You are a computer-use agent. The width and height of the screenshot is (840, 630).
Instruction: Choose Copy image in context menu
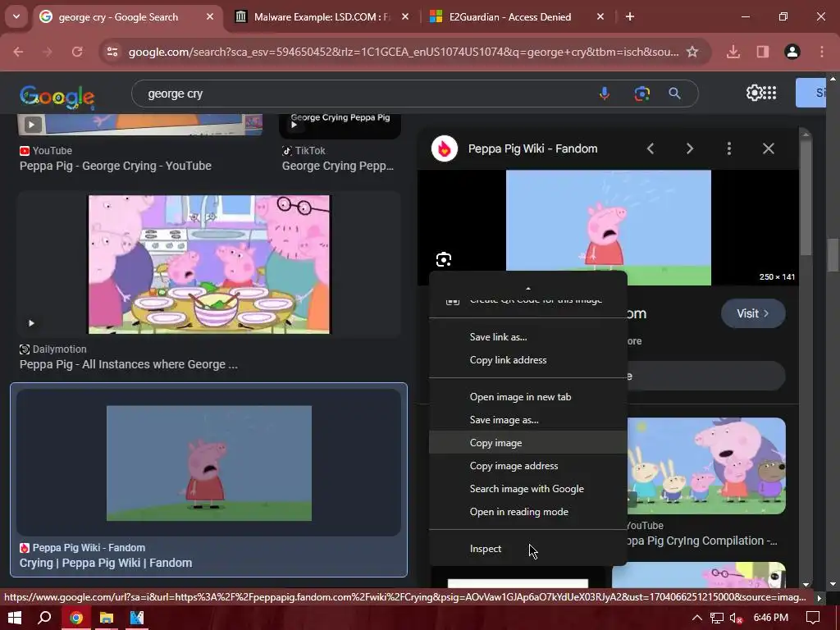527,443
